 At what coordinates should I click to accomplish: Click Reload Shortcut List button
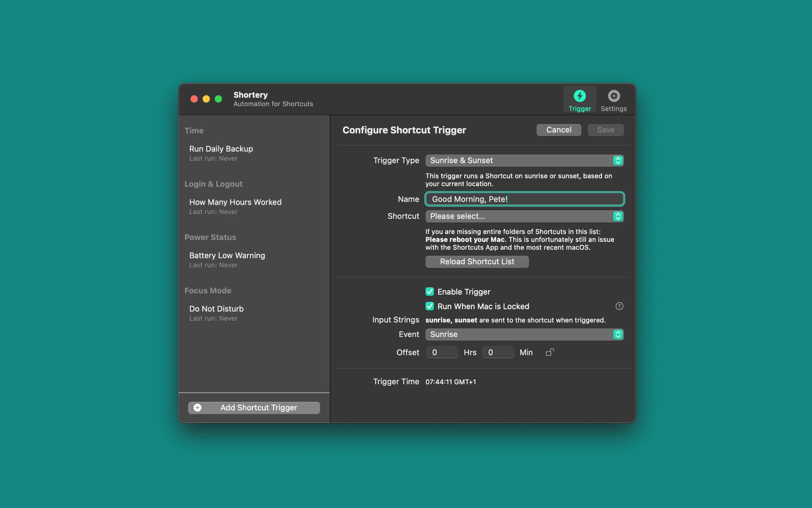[477, 261]
